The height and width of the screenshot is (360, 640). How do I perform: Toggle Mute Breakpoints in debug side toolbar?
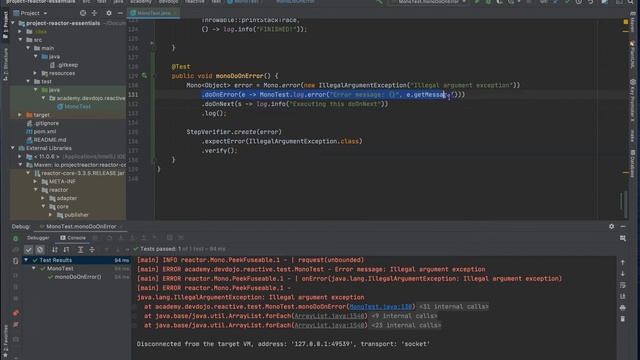pos(16,324)
